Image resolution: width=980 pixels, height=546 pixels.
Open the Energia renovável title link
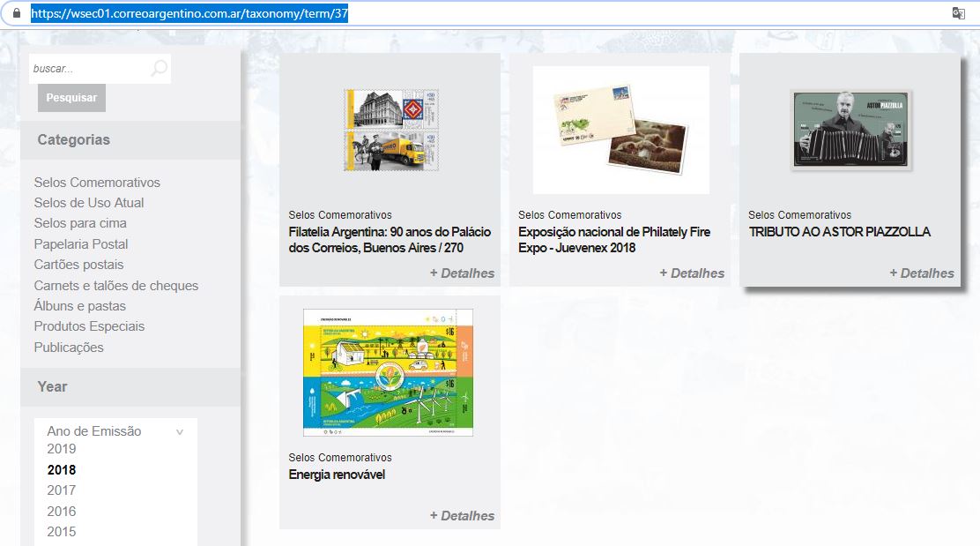[337, 475]
